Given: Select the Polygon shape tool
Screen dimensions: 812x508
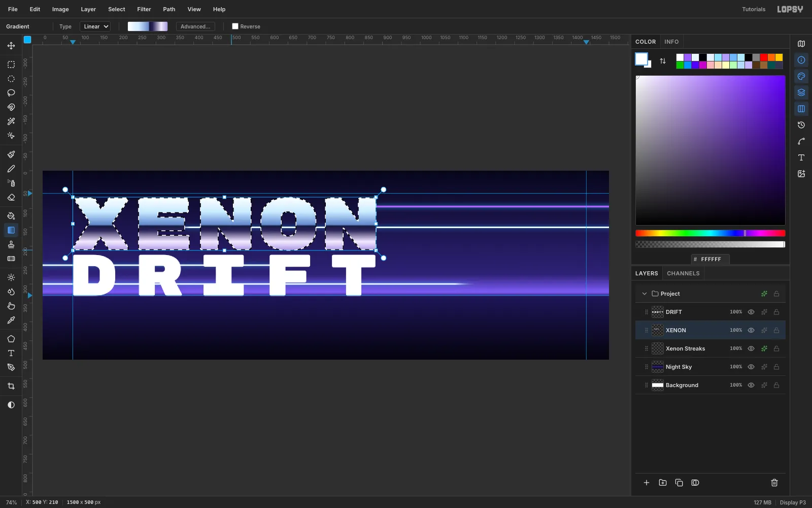Looking at the screenshot, I should (x=11, y=339).
